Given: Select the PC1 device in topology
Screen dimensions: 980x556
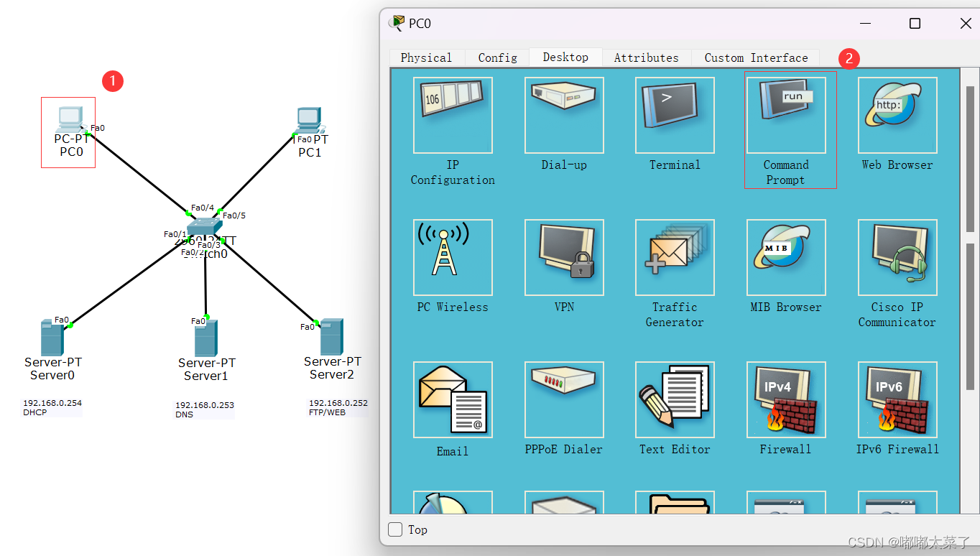Looking at the screenshot, I should click(309, 121).
